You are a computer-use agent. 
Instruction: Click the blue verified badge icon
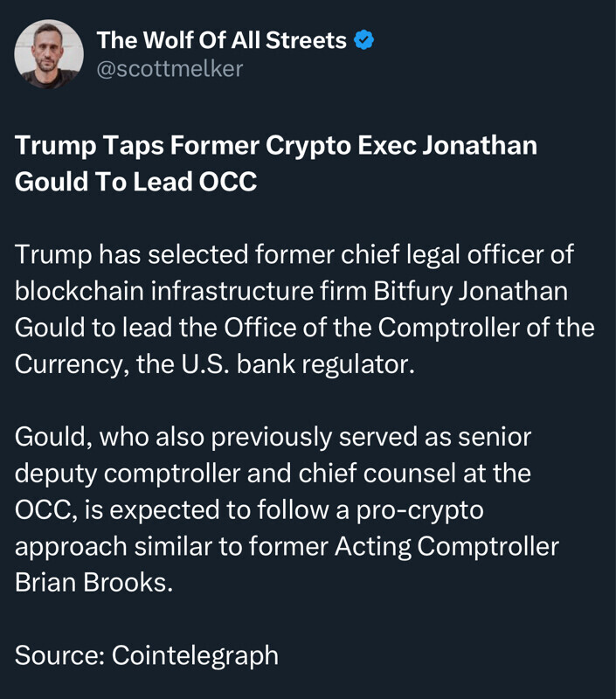click(x=364, y=39)
